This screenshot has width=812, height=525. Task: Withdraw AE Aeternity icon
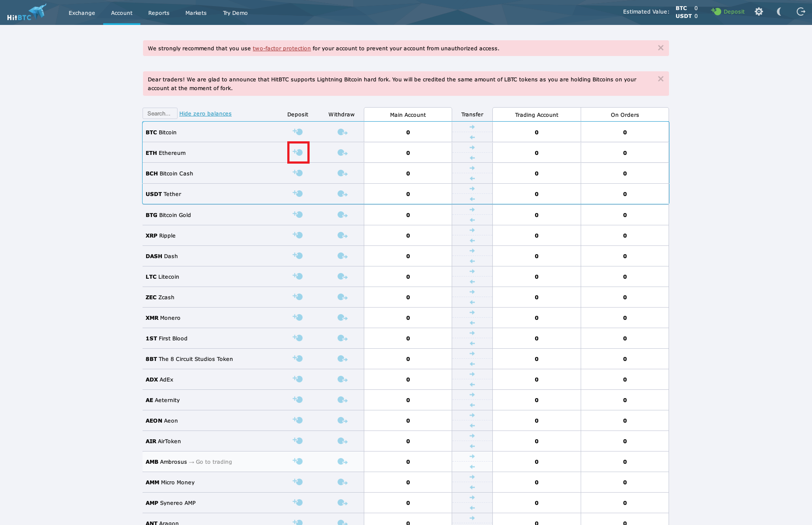(342, 400)
